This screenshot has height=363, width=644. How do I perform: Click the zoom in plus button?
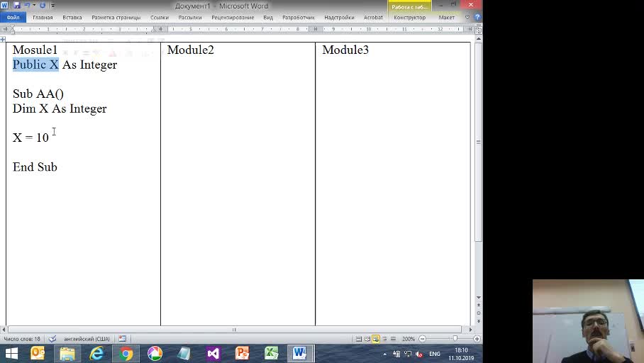pyautogui.click(x=477, y=339)
